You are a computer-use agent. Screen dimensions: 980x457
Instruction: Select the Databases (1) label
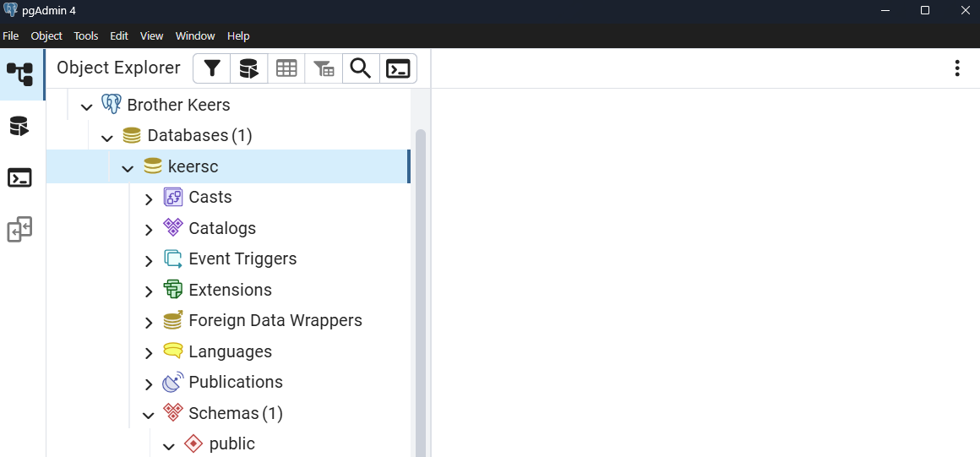point(199,136)
